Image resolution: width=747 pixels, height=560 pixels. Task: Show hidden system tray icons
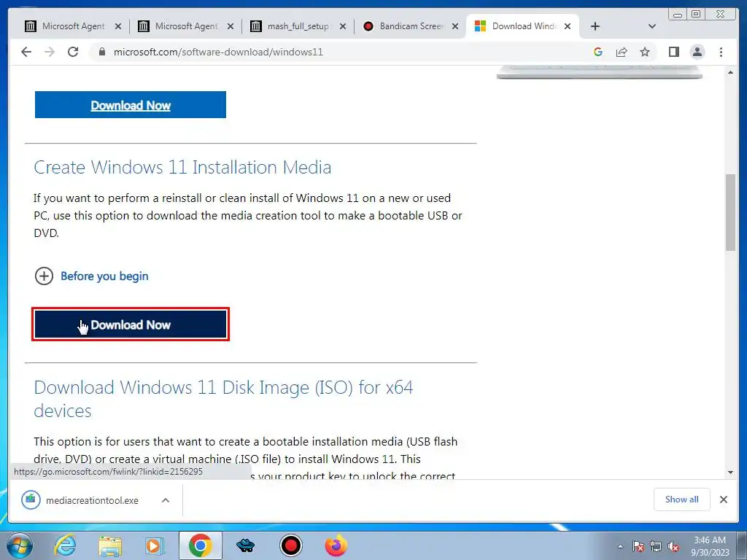pos(620,546)
